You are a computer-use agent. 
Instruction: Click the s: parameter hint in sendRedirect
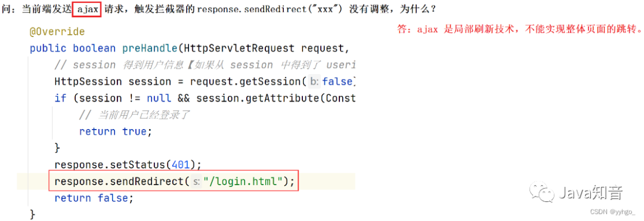pyautogui.click(x=196, y=182)
